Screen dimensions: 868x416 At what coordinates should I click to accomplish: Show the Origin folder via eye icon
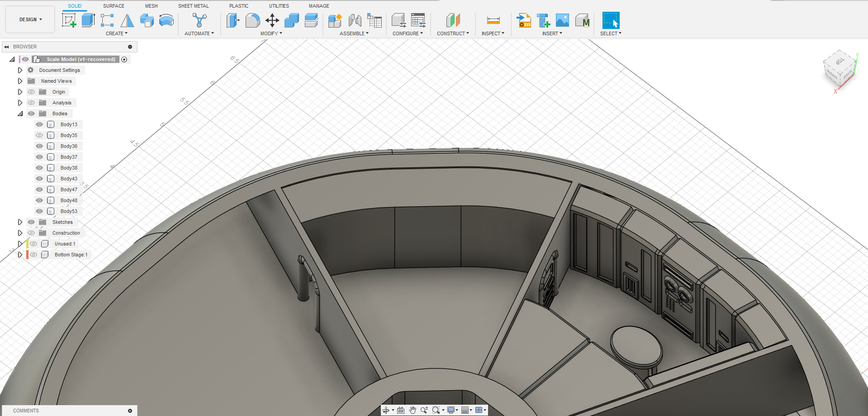(x=31, y=92)
